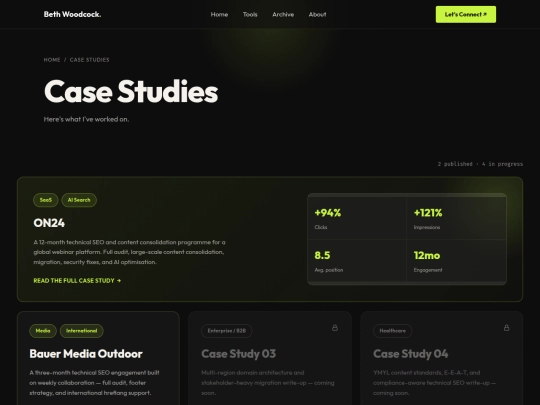This screenshot has height=405, width=540.
Task: Click READ THE FULL CASE STUDY link
Action: coord(77,281)
